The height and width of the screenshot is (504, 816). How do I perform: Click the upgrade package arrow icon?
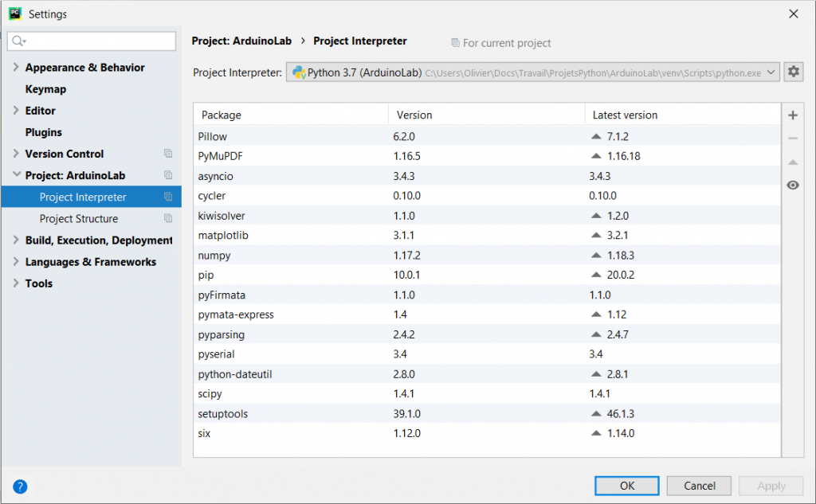pos(793,162)
